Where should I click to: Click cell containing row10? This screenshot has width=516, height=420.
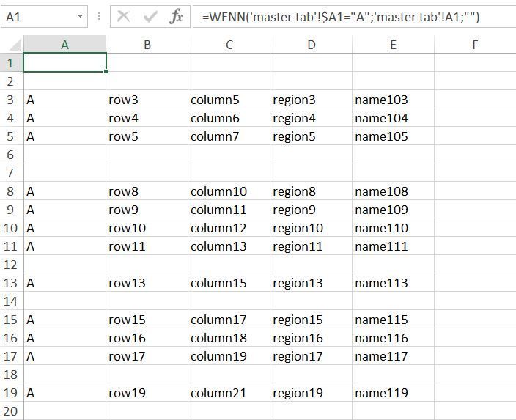click(x=147, y=228)
